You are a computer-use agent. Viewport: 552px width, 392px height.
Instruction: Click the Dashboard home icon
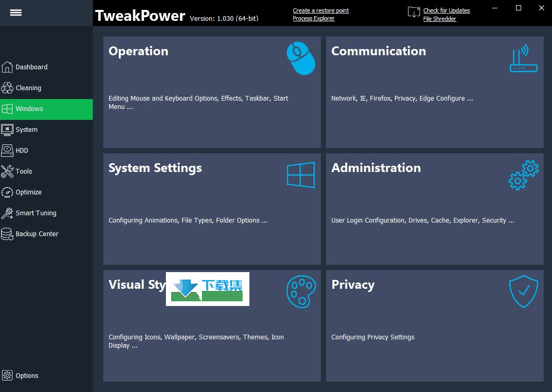pyautogui.click(x=7, y=67)
